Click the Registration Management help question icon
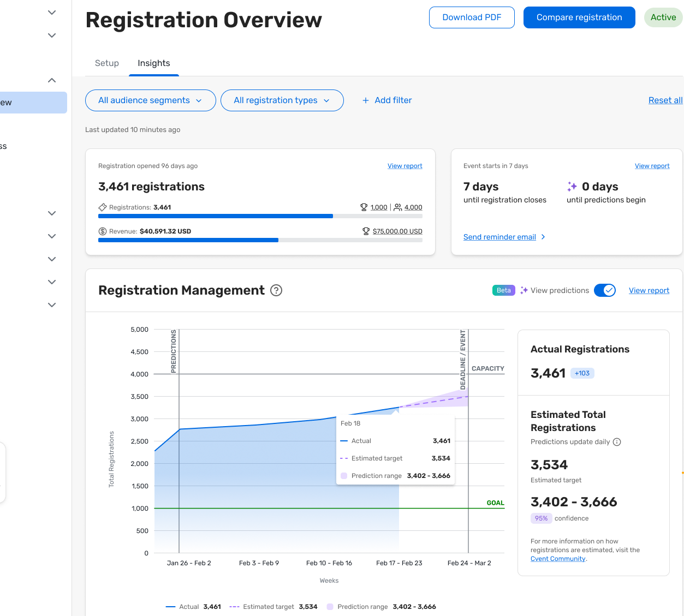The width and height of the screenshot is (684, 616). tap(276, 290)
